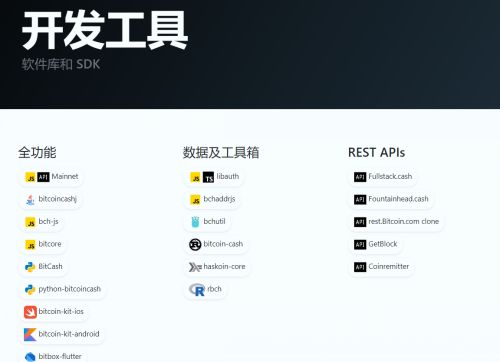Open the bchaddrjs link
The width and height of the screenshot is (500, 362).
[219, 199]
